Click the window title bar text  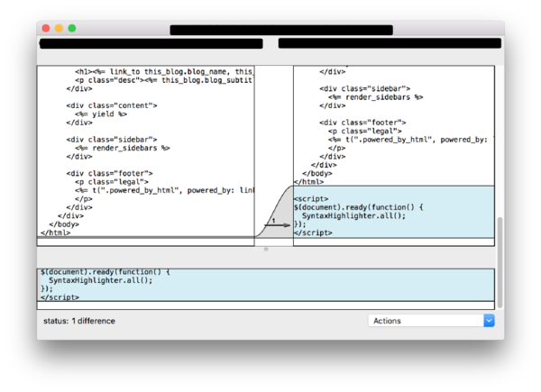(280, 30)
